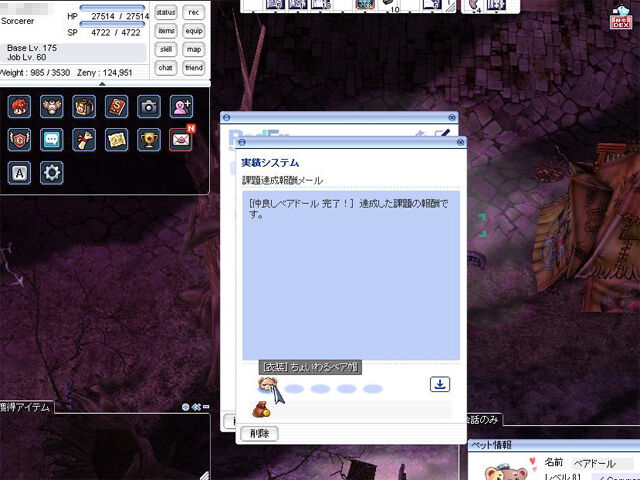Click the letter A icon
Viewport: 640px width, 480px height.
click(19, 173)
